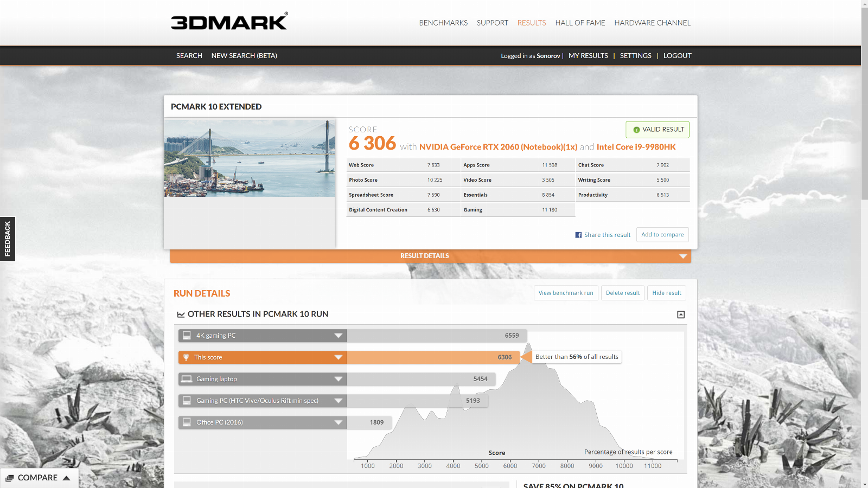Click Delete result button

[623, 293]
